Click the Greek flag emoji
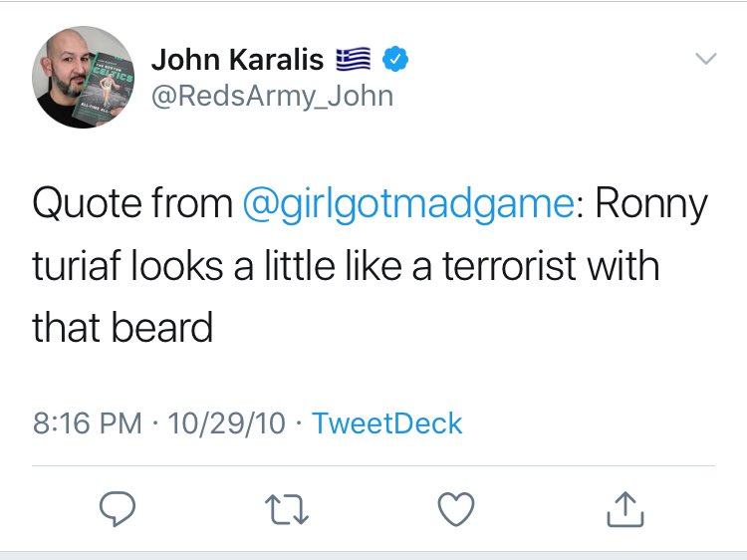The image size is (747, 560). click(x=353, y=61)
